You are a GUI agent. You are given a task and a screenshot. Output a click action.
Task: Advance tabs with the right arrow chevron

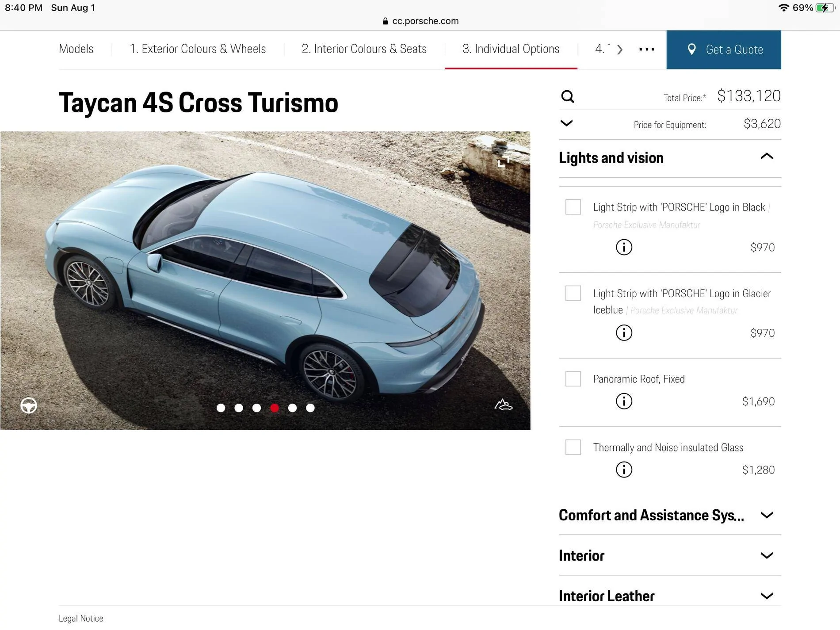(x=620, y=50)
